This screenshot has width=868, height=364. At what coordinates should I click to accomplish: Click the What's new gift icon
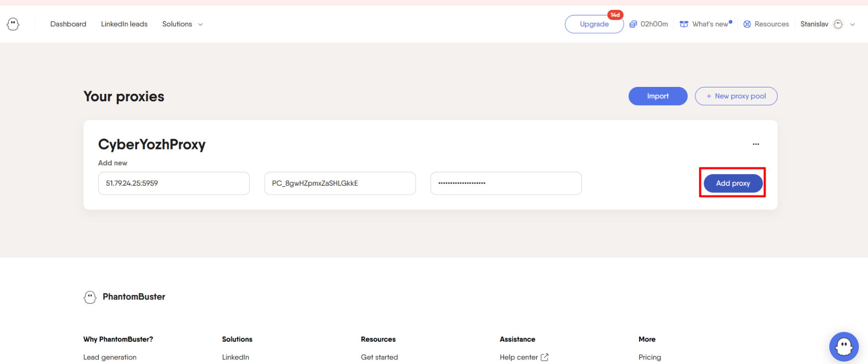(x=684, y=24)
